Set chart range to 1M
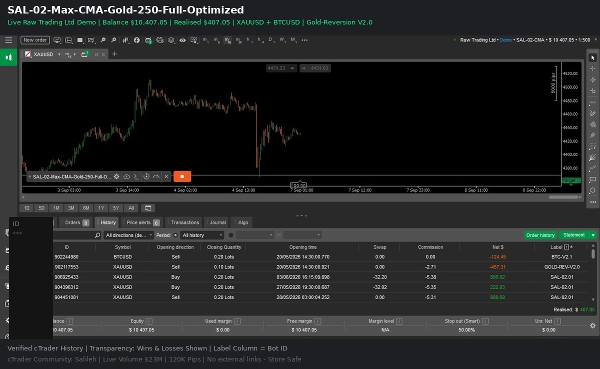600x369 pixels. (x=56, y=208)
